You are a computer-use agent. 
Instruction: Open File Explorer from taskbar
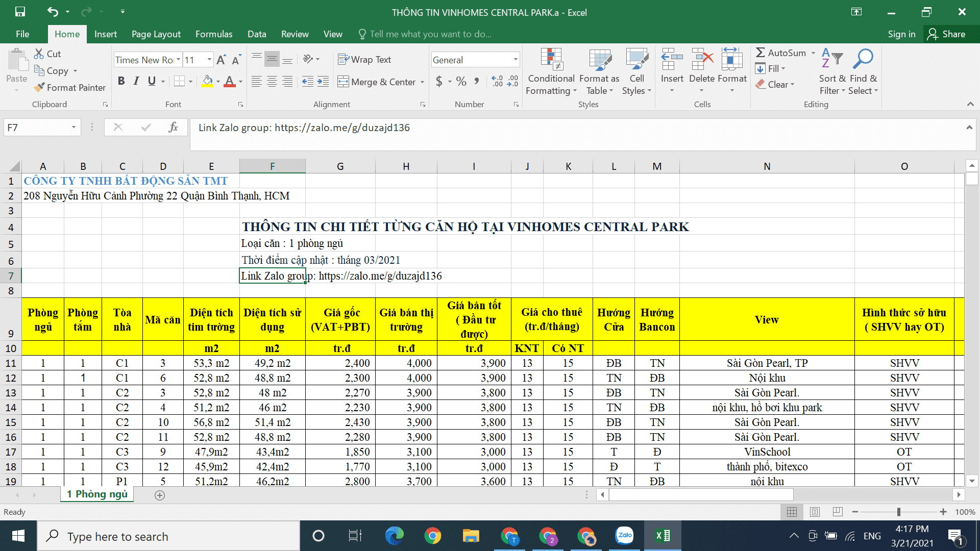[x=471, y=536]
